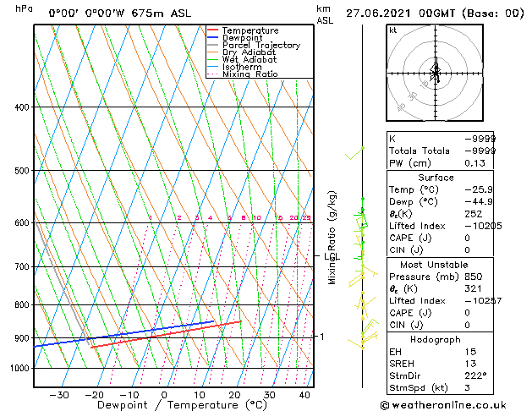Image resolution: width=532 pixels, height=411 pixels.
Task: Click the red Temperature legend line
Action: click(213, 30)
